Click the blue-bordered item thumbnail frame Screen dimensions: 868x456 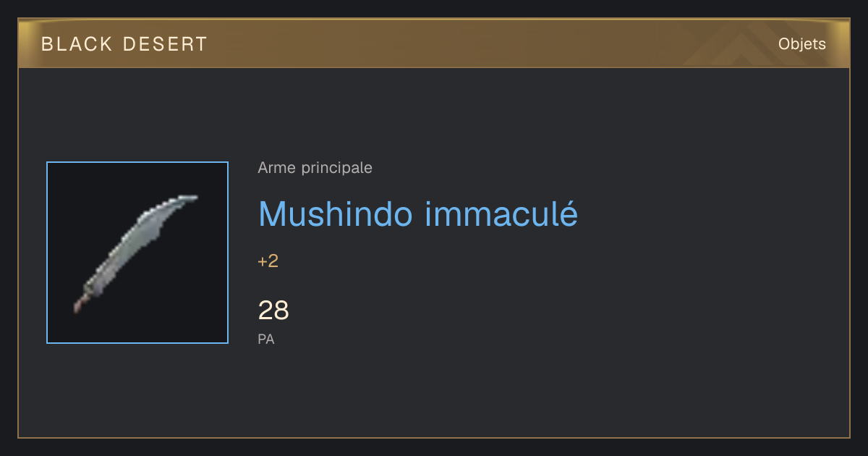point(137,253)
